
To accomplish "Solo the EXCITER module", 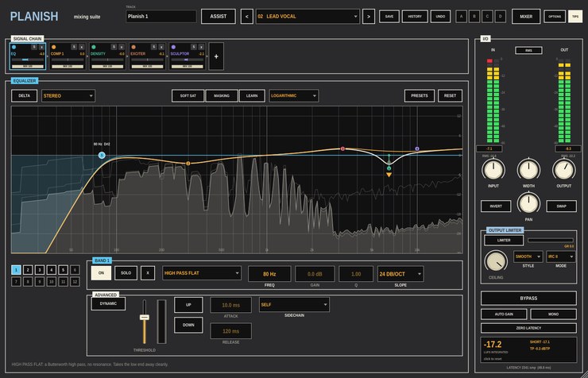I will [153, 47].
